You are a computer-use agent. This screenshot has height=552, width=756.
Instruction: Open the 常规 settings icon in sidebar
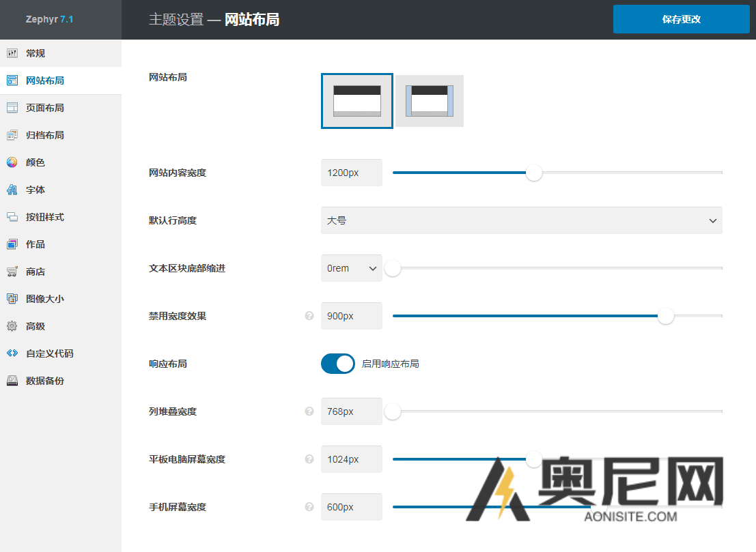(12, 53)
